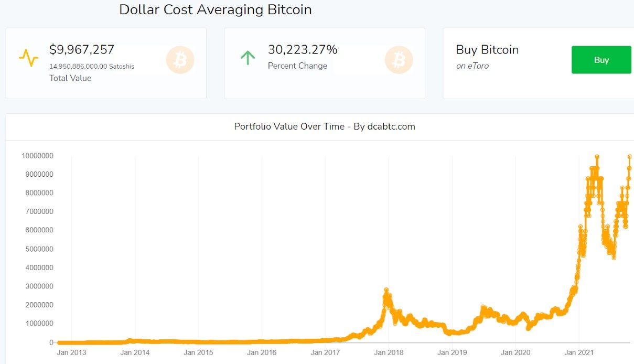Click the Portfolio Value Over Time title
The height and width of the screenshot is (364, 634).
coord(289,126)
